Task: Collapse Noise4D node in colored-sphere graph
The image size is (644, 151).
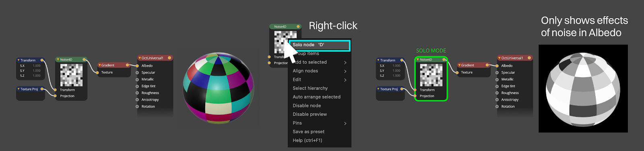Action: [58, 60]
